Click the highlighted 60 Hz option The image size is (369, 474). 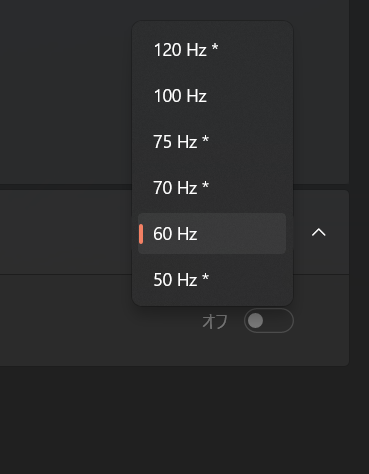[212, 234]
